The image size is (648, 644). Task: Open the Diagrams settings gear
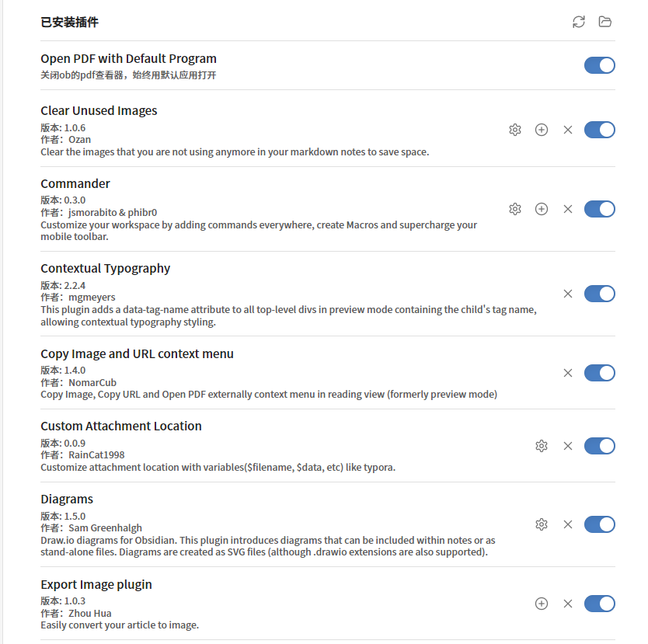pyautogui.click(x=542, y=524)
